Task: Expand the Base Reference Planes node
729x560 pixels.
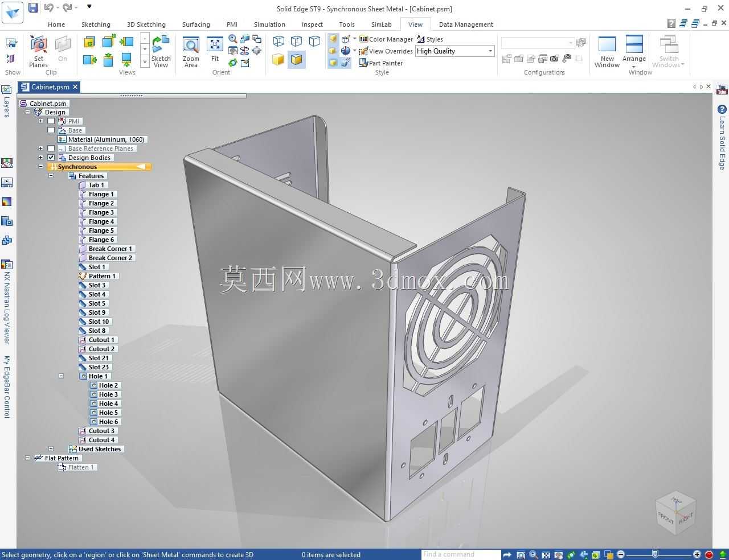Action: click(x=41, y=149)
